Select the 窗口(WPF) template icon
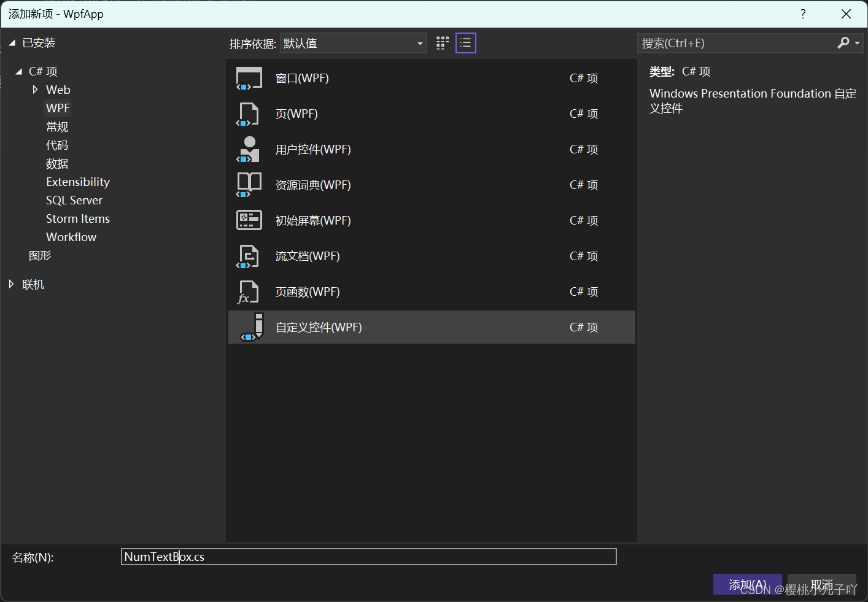This screenshot has height=602, width=868. pos(248,78)
